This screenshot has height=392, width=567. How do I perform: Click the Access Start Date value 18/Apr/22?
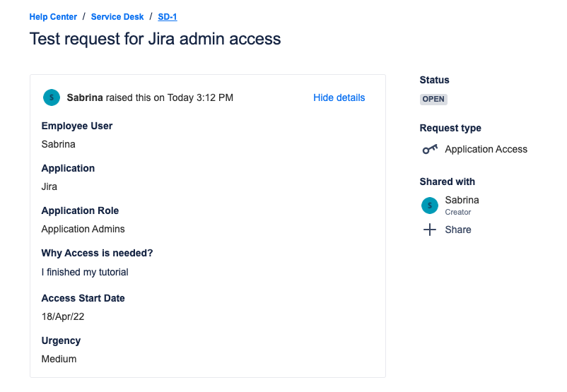pos(63,316)
